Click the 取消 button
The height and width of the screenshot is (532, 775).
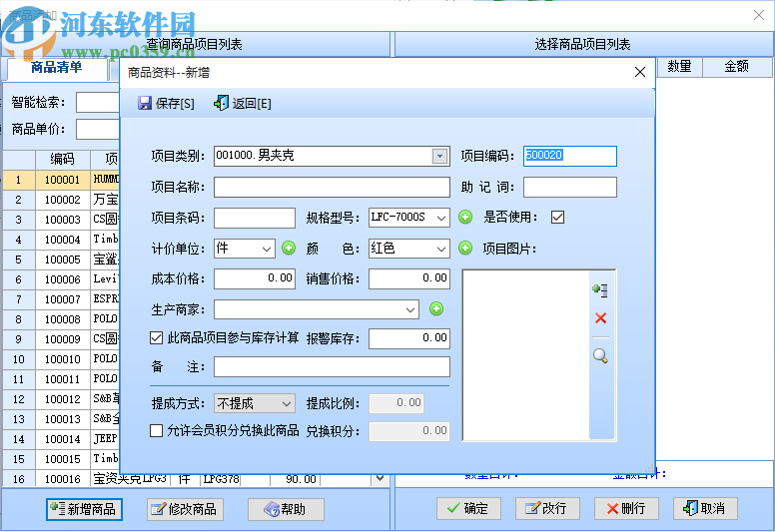tap(705, 508)
